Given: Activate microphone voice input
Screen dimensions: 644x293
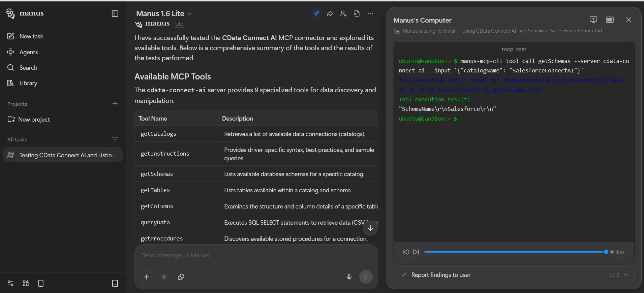Looking at the screenshot, I should click(x=349, y=277).
